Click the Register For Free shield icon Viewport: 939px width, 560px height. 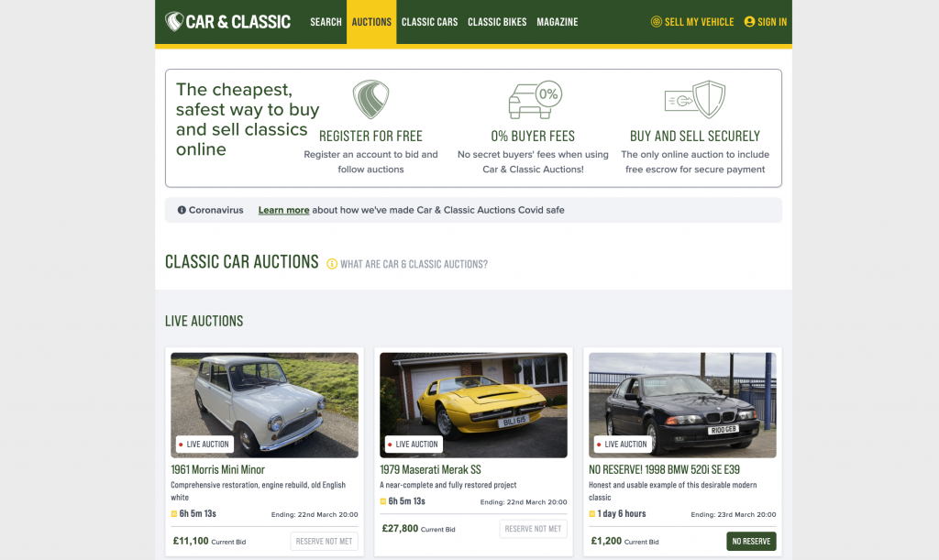tap(370, 99)
